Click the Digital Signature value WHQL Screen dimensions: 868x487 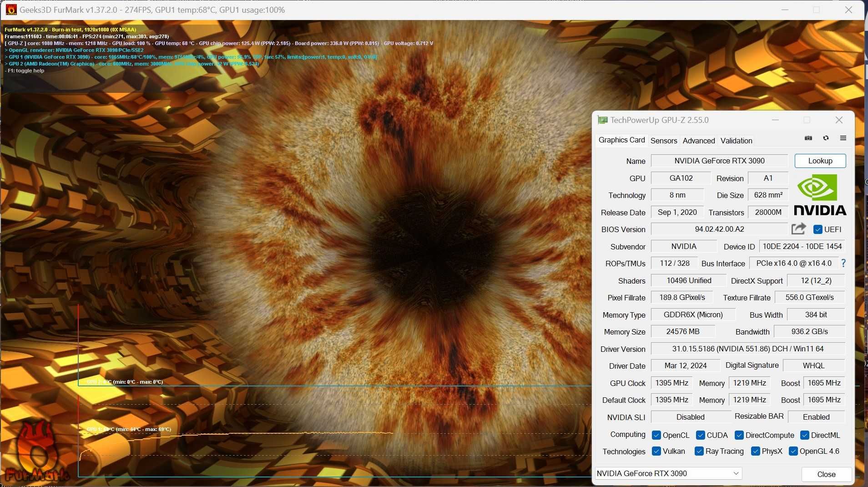[814, 365]
